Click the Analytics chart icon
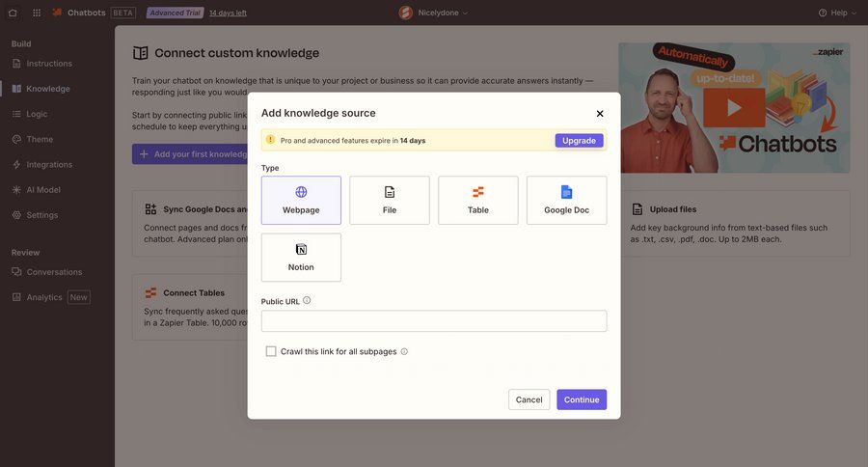Viewport: 868px width, 467px height. [x=16, y=297]
